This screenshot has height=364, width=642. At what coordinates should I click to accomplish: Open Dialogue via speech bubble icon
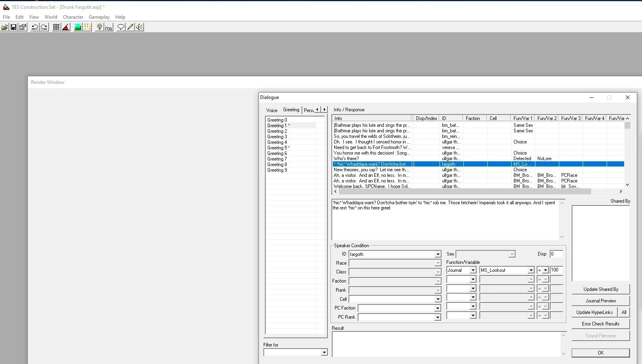121,27
